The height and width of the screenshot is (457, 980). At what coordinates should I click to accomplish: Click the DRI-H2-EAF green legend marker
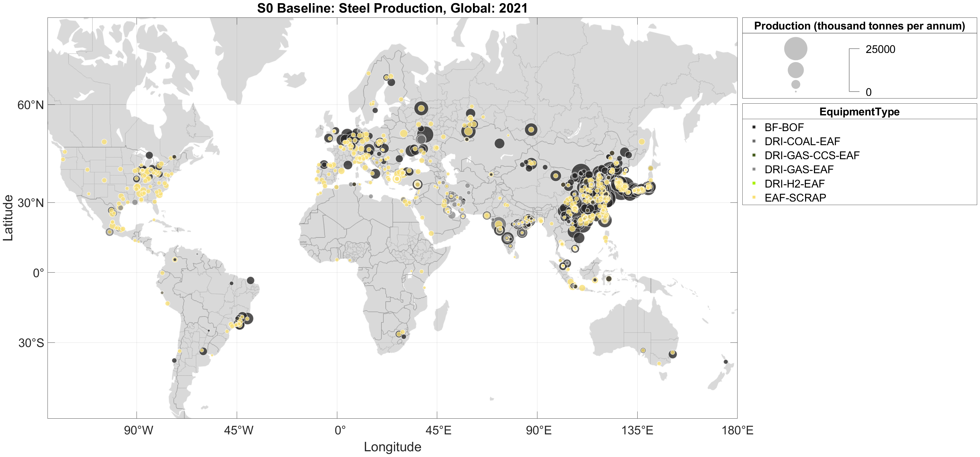[x=754, y=184]
